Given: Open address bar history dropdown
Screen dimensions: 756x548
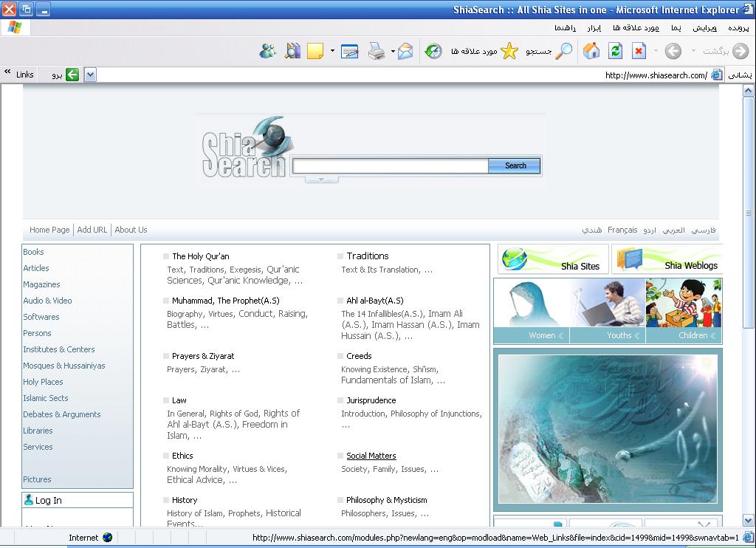Looking at the screenshot, I should (90, 75).
